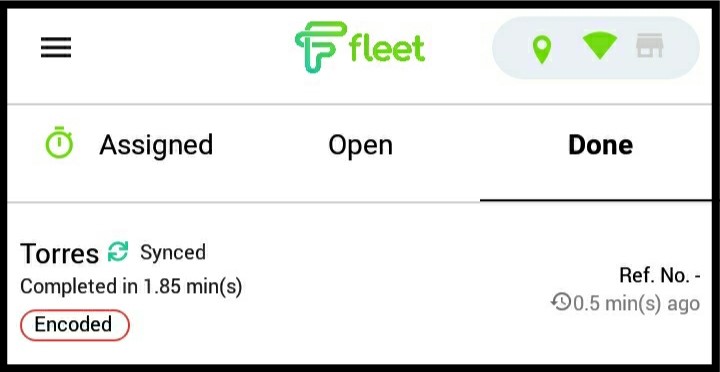Image resolution: width=720 pixels, height=372 pixels.
Task: Tap the green Wi-Fi signal icon
Action: click(x=600, y=46)
